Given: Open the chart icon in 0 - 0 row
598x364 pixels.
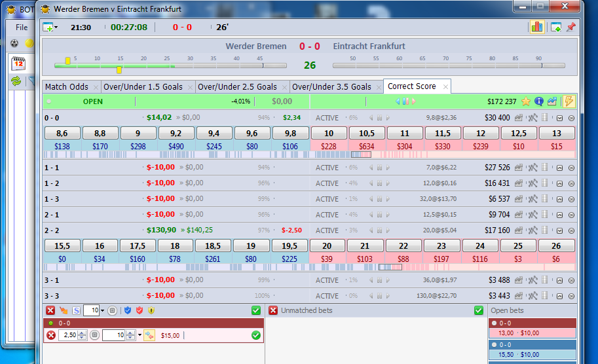Looking at the screenshot, I should click(518, 118).
